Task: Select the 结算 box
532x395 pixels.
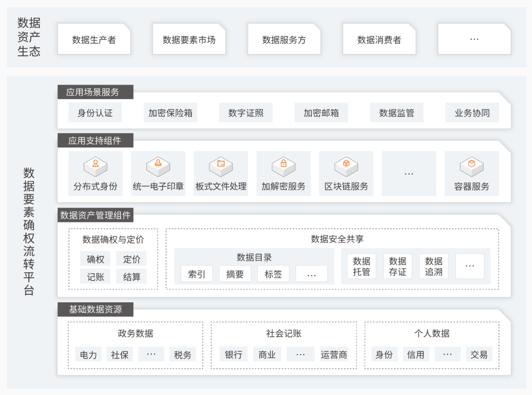Action: point(132,277)
